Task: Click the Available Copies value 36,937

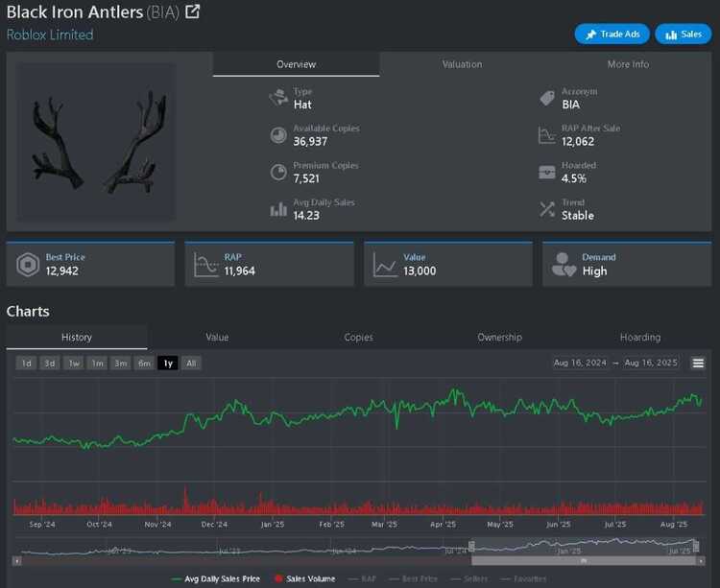Action: click(x=310, y=142)
